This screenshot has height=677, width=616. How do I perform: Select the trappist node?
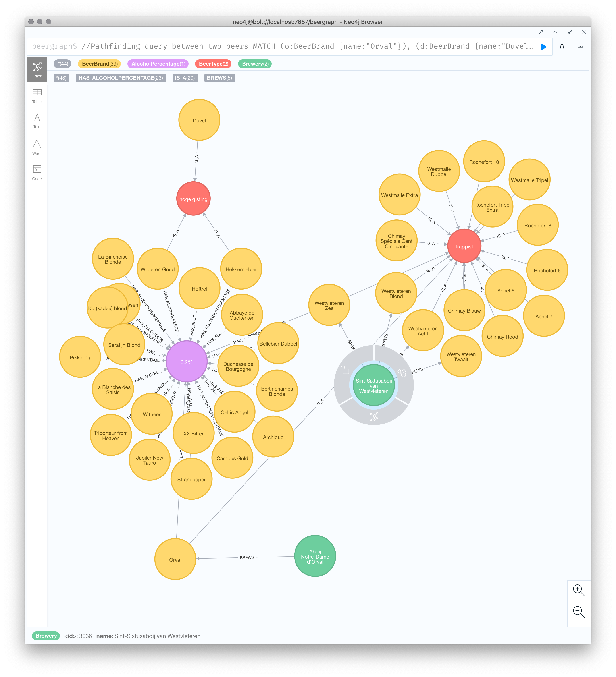coord(464,246)
